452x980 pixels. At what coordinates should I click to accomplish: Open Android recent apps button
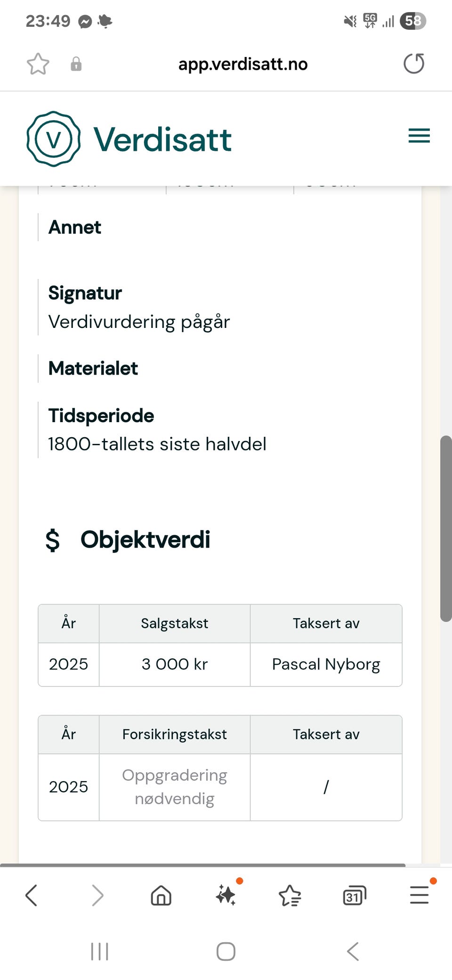click(99, 951)
